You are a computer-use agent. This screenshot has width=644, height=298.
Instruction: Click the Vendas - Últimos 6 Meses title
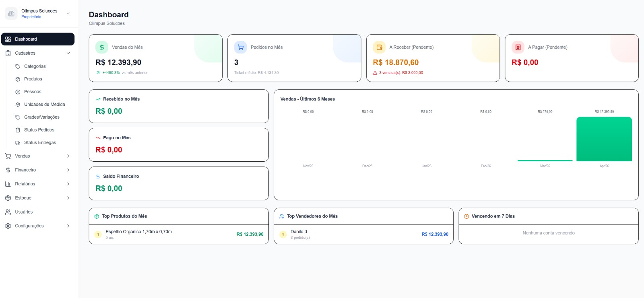[x=308, y=99]
